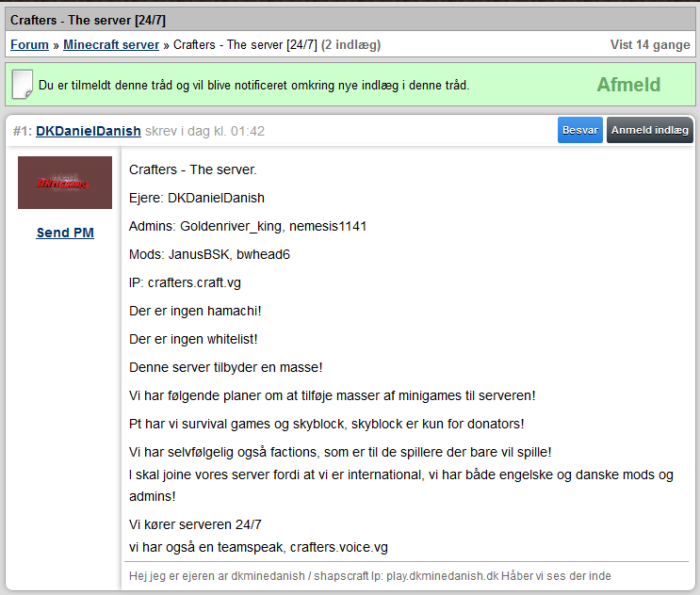Click the thread name in the breadcrumb
Viewport: 700px width, 595px height.
point(245,44)
